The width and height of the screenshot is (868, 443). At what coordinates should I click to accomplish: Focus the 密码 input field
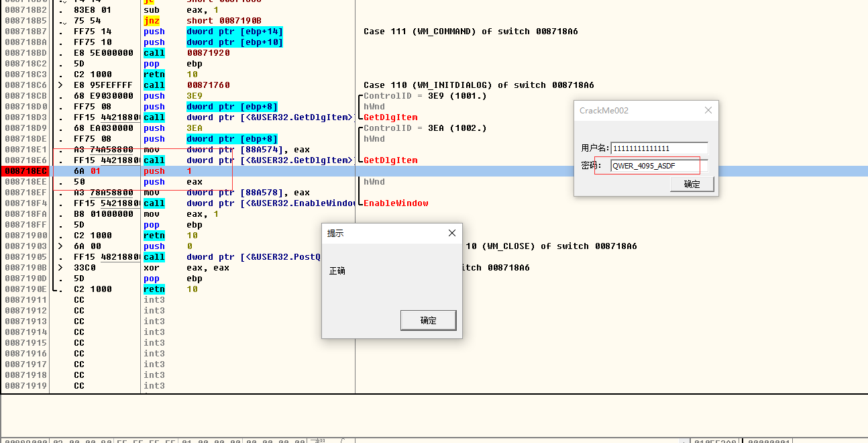pyautogui.click(x=659, y=166)
